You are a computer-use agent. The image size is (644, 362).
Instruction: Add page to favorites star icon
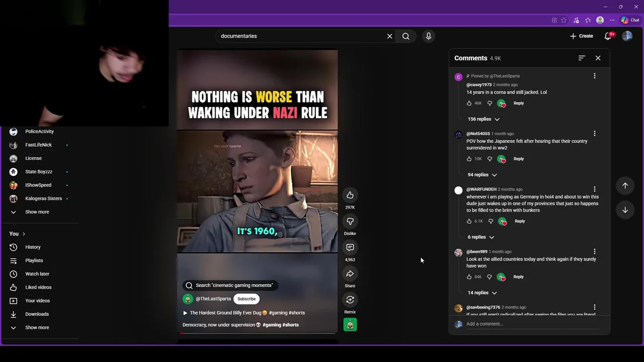tap(564, 20)
